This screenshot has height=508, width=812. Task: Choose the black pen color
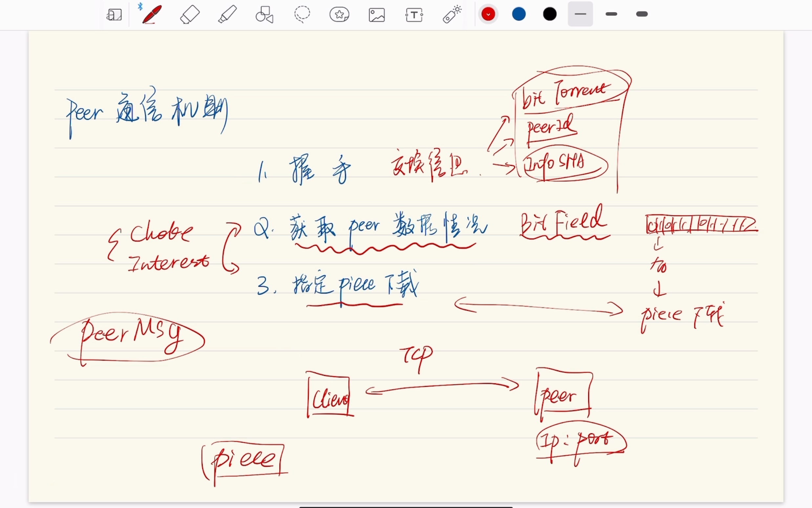click(x=550, y=14)
